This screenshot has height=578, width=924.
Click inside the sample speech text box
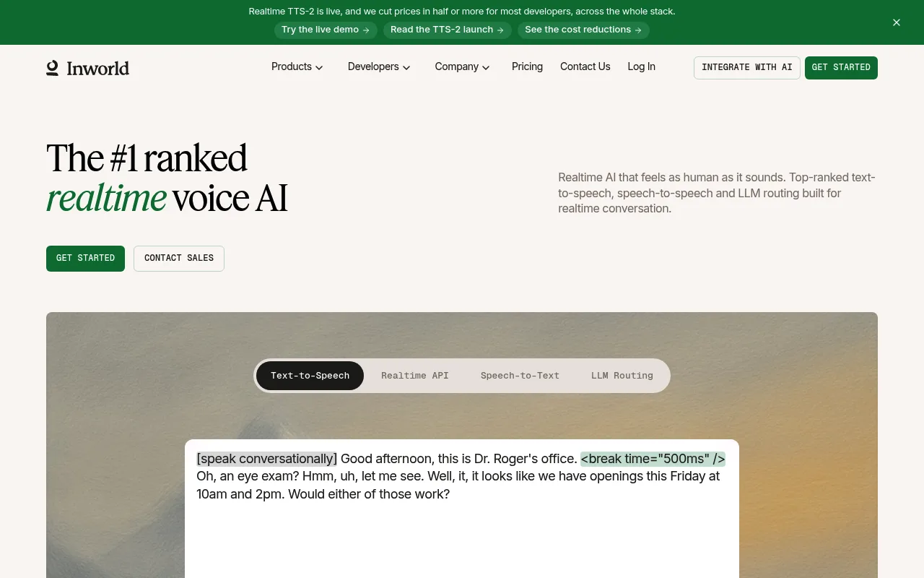click(462, 509)
